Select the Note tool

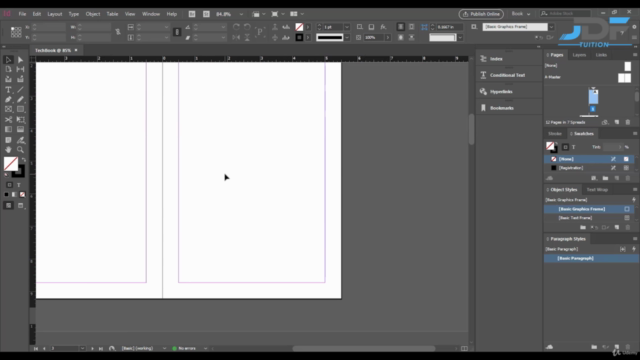(x=8, y=140)
